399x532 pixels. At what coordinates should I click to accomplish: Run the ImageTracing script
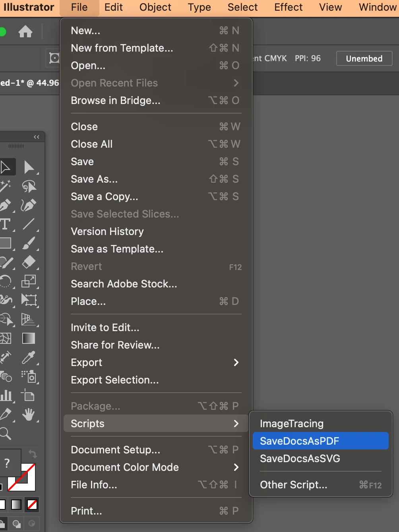coord(321,424)
